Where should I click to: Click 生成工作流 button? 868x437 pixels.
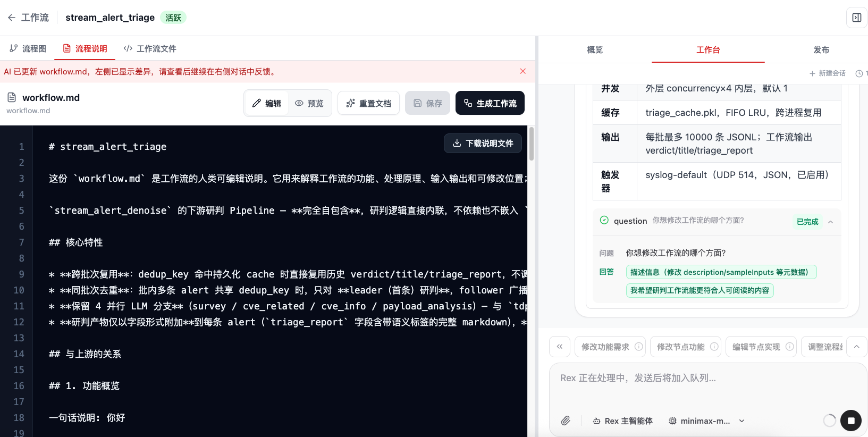490,103
